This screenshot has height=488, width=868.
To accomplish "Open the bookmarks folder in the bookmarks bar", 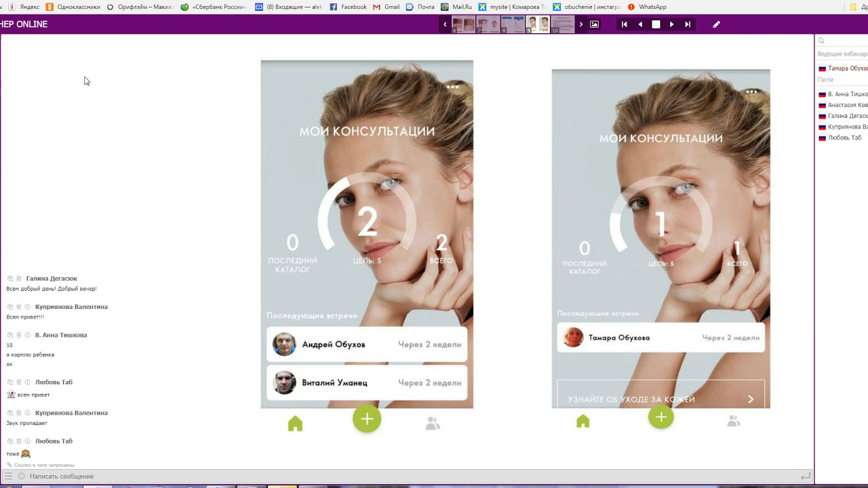I will 858,7.
